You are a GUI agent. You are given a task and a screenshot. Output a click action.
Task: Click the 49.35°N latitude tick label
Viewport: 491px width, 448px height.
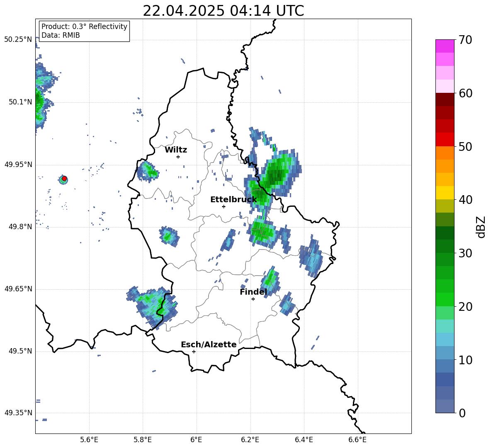(18, 413)
